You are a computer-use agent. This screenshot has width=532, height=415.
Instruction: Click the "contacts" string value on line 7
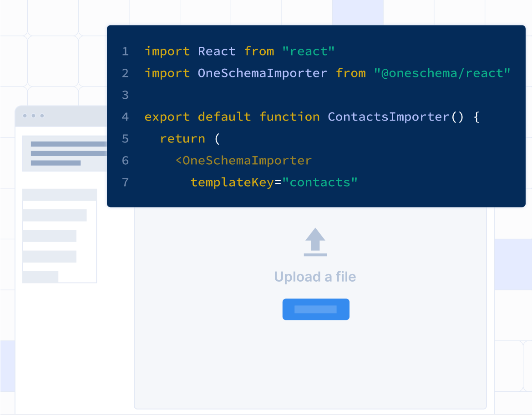[319, 182]
